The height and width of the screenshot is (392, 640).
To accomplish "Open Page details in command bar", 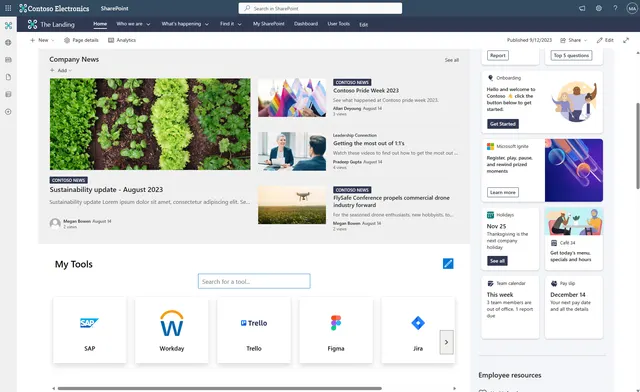I will tap(81, 40).
